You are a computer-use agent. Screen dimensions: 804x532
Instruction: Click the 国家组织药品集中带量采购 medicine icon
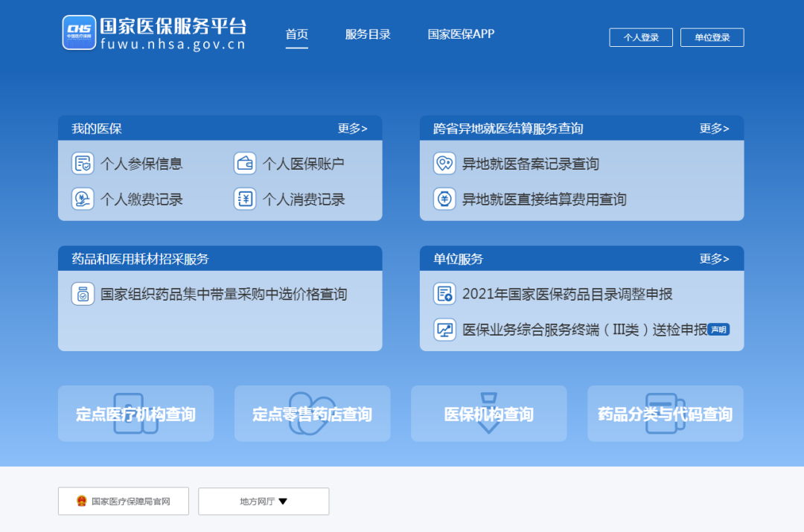(x=83, y=294)
